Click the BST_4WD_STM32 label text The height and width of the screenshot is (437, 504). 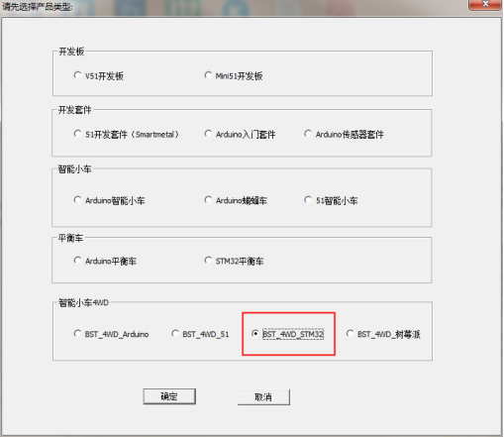pyautogui.click(x=293, y=334)
